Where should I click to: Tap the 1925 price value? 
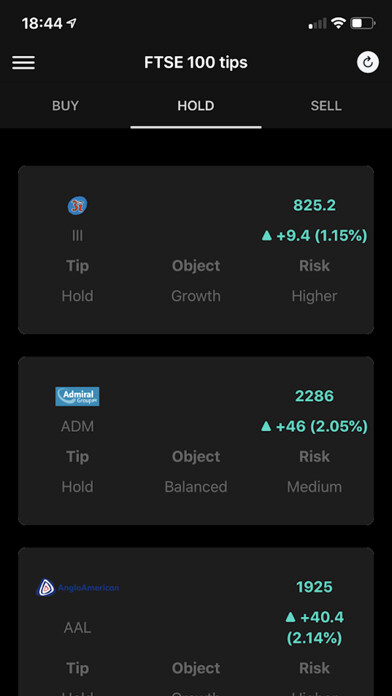[x=314, y=587]
